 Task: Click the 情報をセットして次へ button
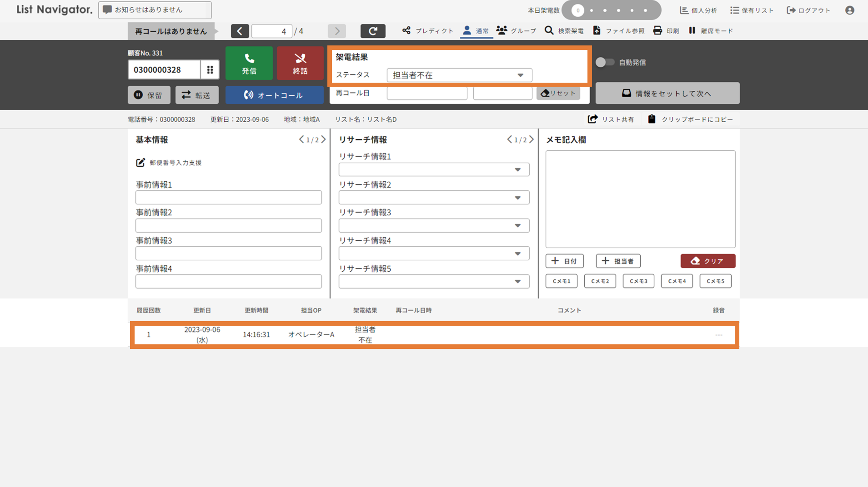tap(667, 93)
